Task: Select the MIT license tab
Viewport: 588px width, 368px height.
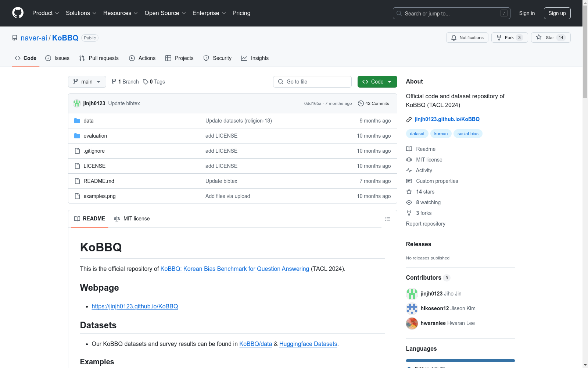Action: (132, 219)
